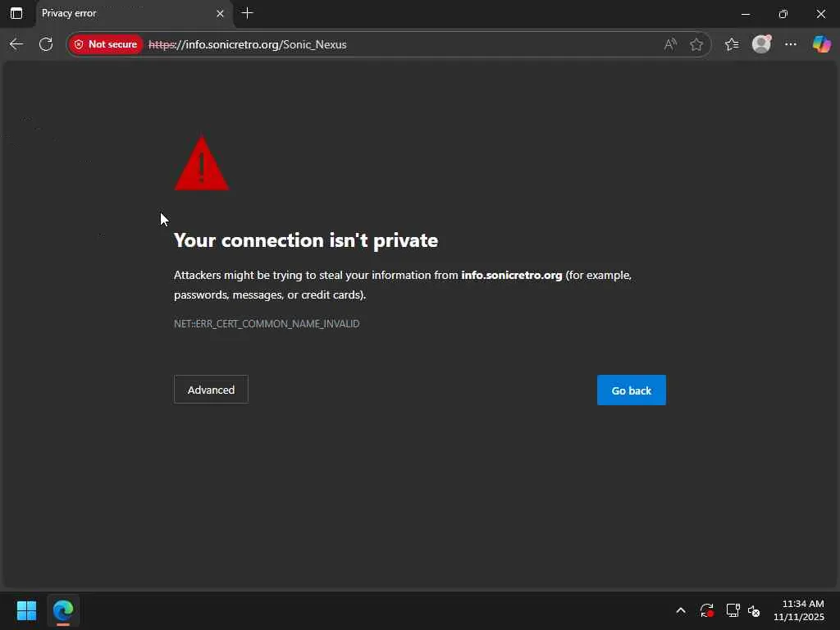
Task: Open the network tray icon
Action: coord(733,610)
